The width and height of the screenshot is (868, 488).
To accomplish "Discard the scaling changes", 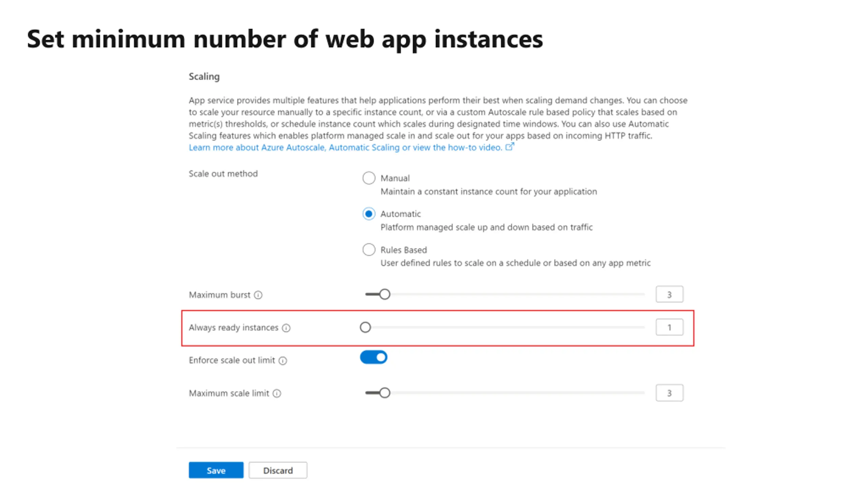I will click(278, 470).
